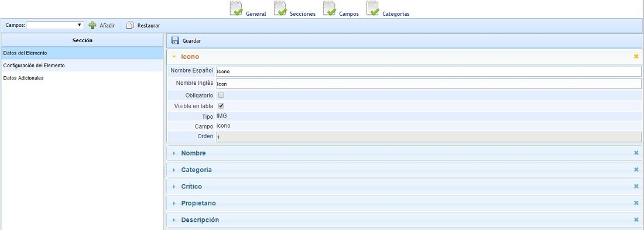Click the Nombre Inglés text field
This screenshot has width=644, height=230.
click(x=429, y=84)
